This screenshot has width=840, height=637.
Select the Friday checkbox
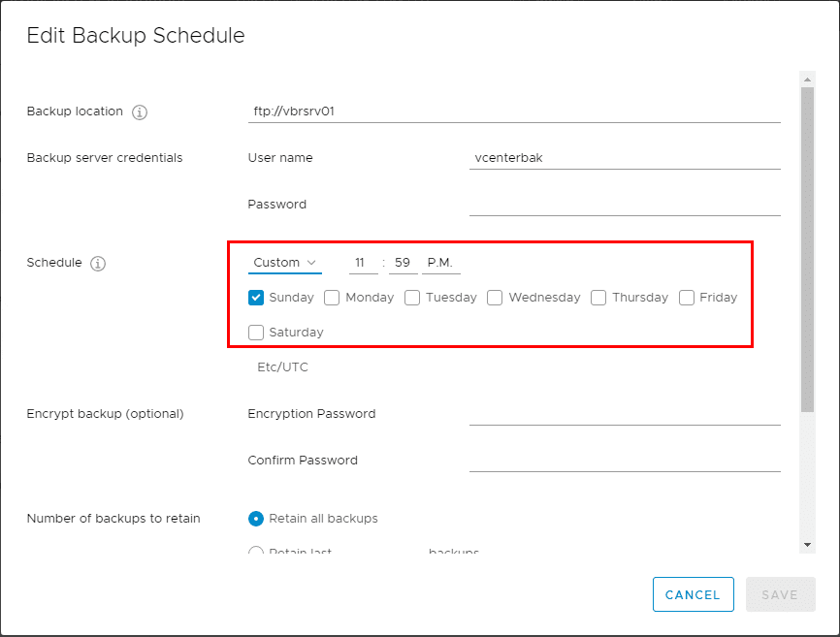pos(687,298)
